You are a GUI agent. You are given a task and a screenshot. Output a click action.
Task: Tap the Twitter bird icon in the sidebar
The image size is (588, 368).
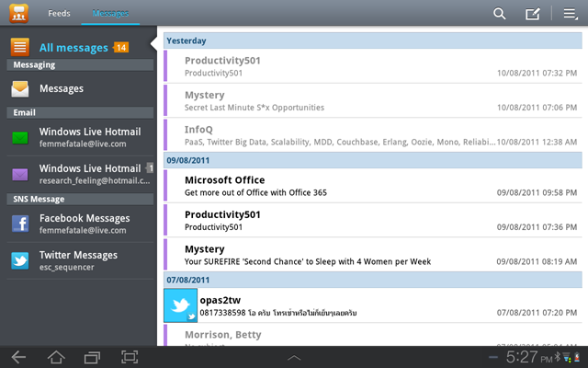coord(20,260)
